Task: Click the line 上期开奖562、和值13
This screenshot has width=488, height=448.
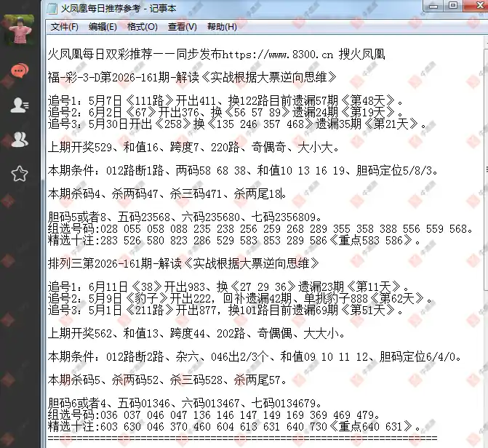Action: [196, 333]
